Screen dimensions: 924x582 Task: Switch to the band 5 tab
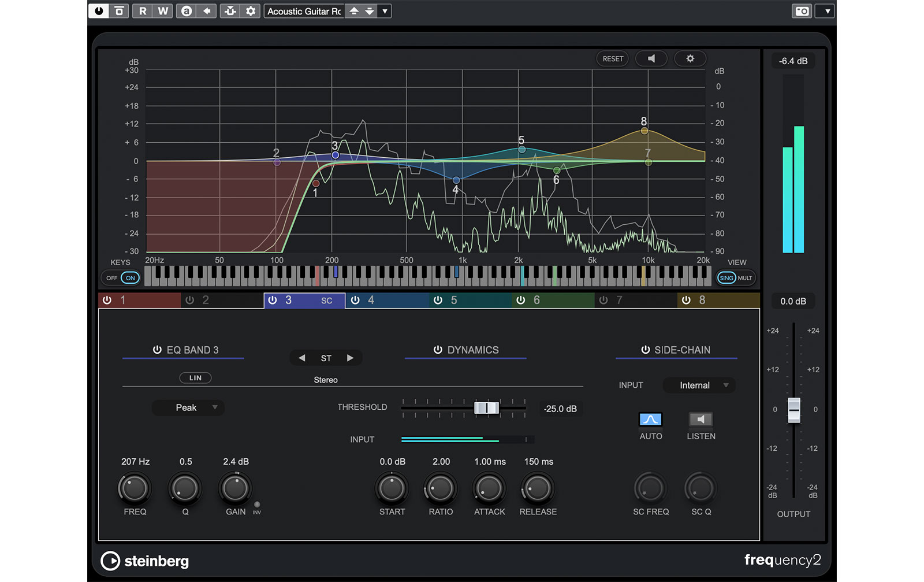[x=471, y=300]
